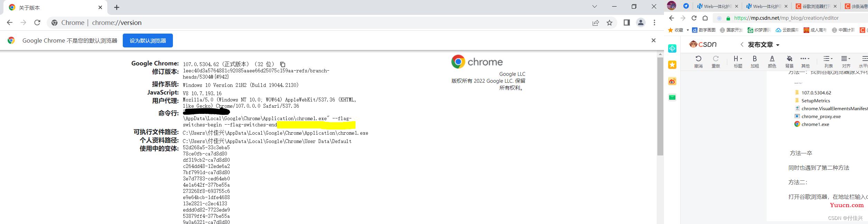
Task: Click the variation 52d268a5-33c3eba5
Action: 206,147
